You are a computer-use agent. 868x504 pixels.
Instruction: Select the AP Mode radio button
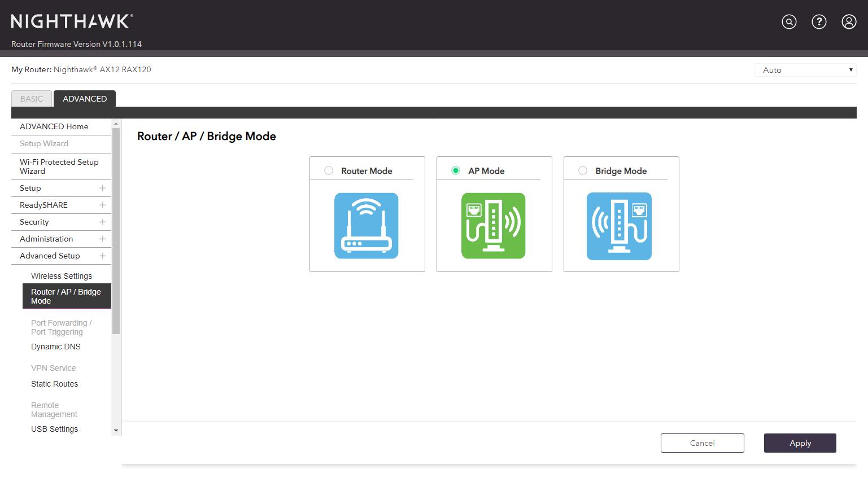(x=456, y=170)
